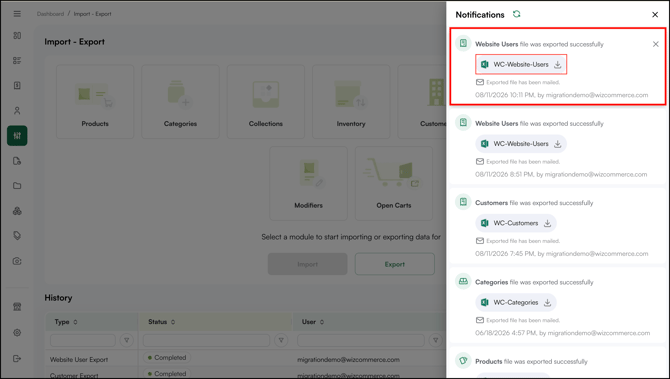Select the Open Carts module card
670x379 pixels.
394,183
